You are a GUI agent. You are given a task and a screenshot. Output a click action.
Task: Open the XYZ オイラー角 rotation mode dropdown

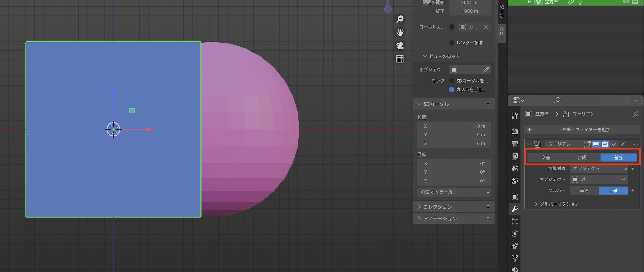click(x=454, y=192)
